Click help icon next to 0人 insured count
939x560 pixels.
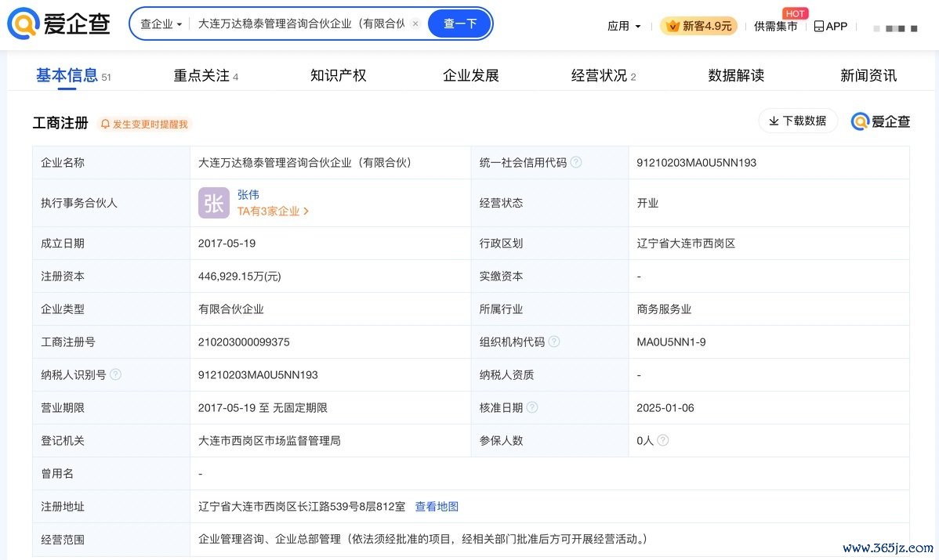tap(663, 439)
